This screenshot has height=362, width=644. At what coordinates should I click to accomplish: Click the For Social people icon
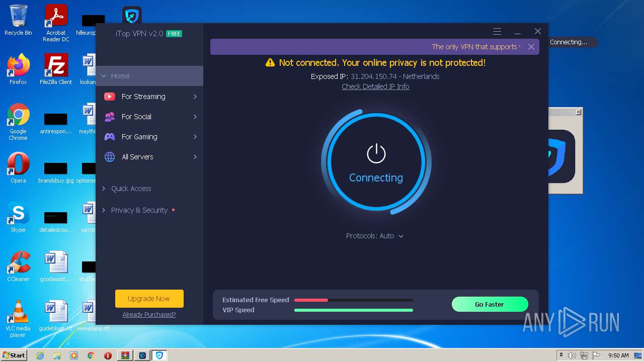110,117
